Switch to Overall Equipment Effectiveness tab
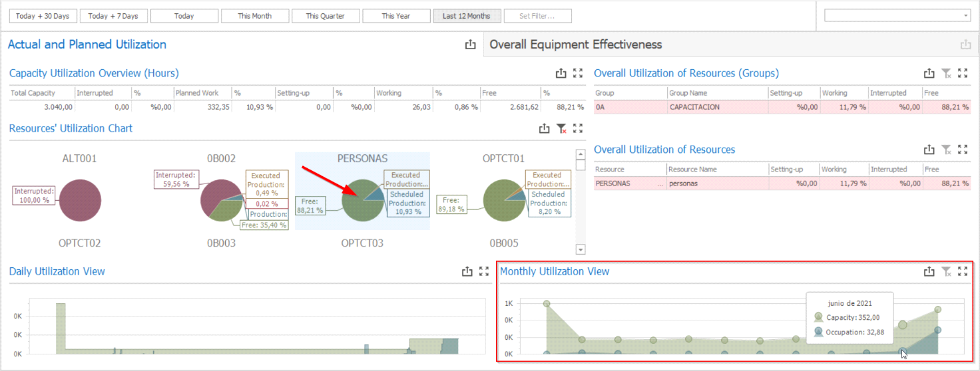980x371 pixels. 576,45
